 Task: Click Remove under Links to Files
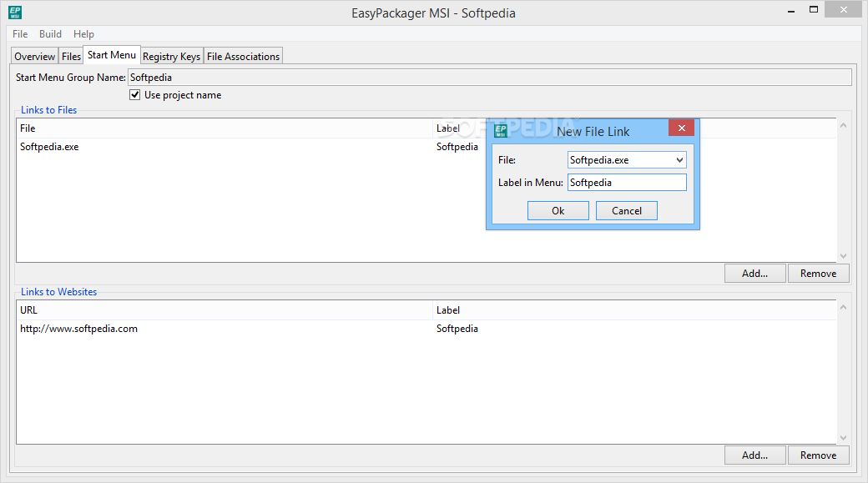[x=818, y=274]
